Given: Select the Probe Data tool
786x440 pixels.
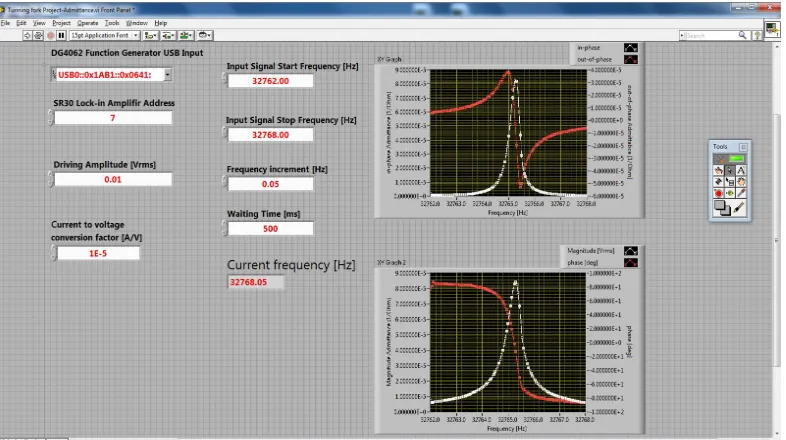Looking at the screenshot, I should tap(729, 193).
